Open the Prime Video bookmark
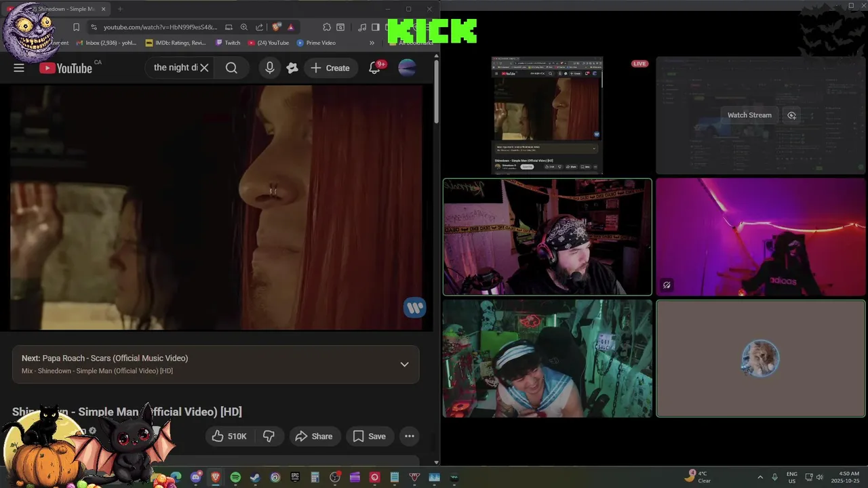The image size is (868, 488). (316, 43)
